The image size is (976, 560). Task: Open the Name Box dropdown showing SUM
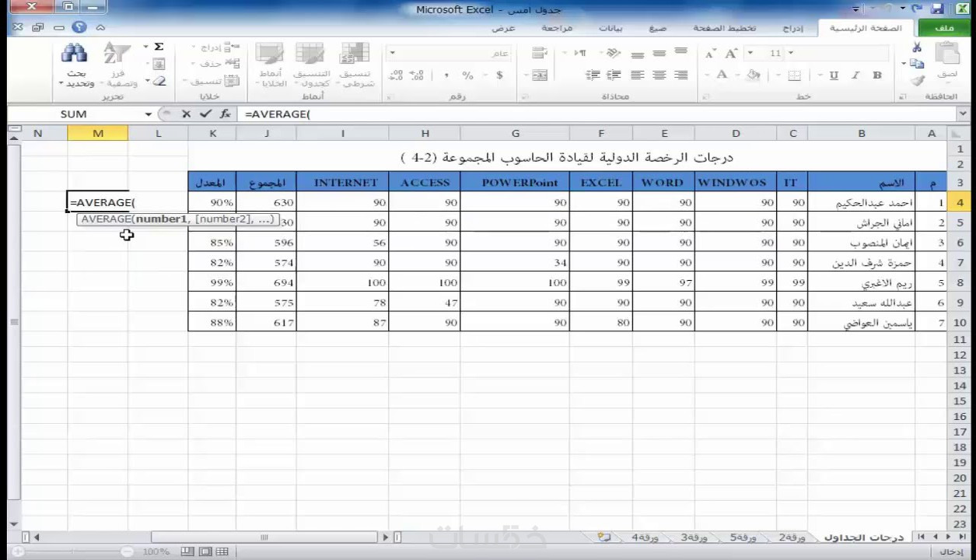point(148,114)
